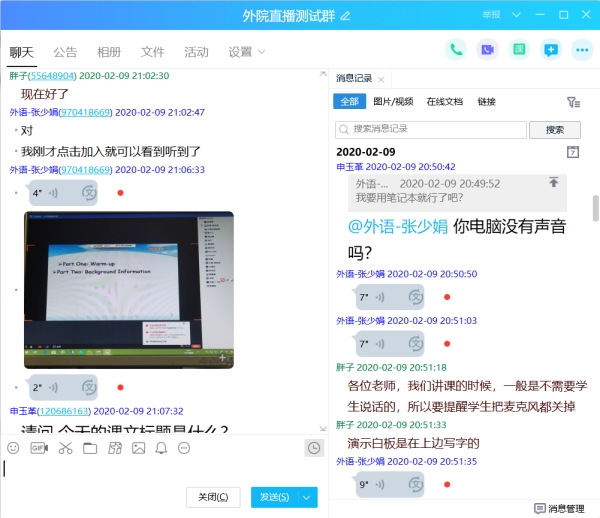The height and width of the screenshot is (518, 600).
Task: Expand the 设置 dropdown menu
Action: (x=246, y=52)
